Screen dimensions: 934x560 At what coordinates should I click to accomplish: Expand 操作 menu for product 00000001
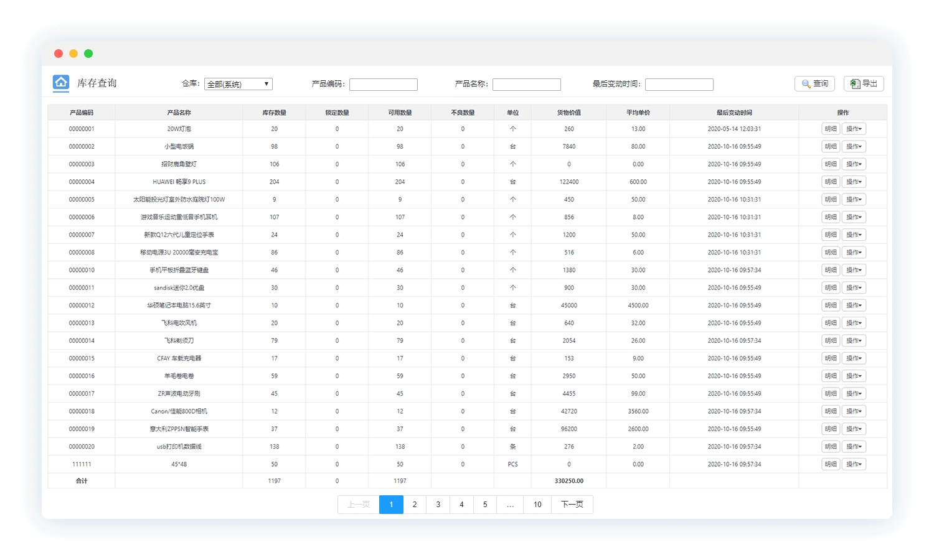[854, 129]
